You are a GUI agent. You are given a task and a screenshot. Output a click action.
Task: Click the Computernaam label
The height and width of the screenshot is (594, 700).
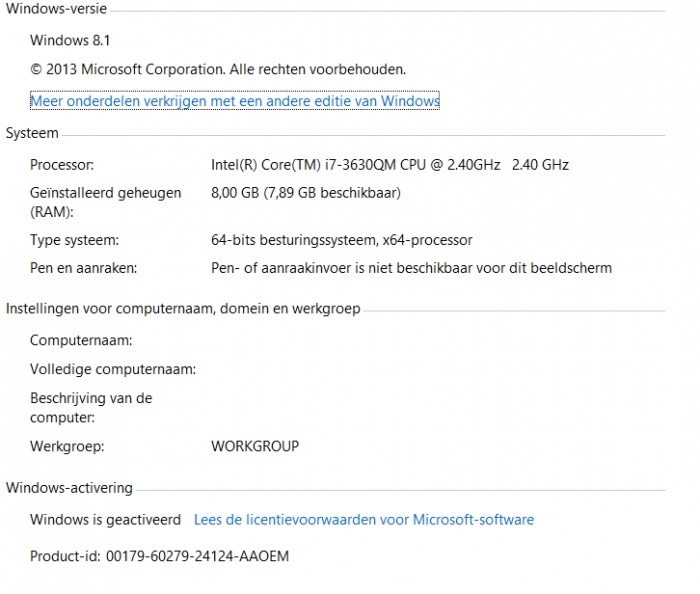pos(81,341)
